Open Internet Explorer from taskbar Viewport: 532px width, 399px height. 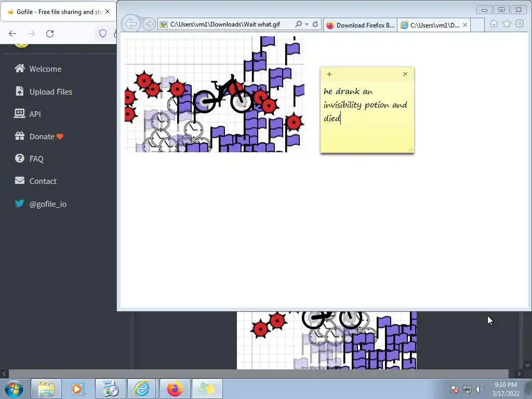pos(141,389)
